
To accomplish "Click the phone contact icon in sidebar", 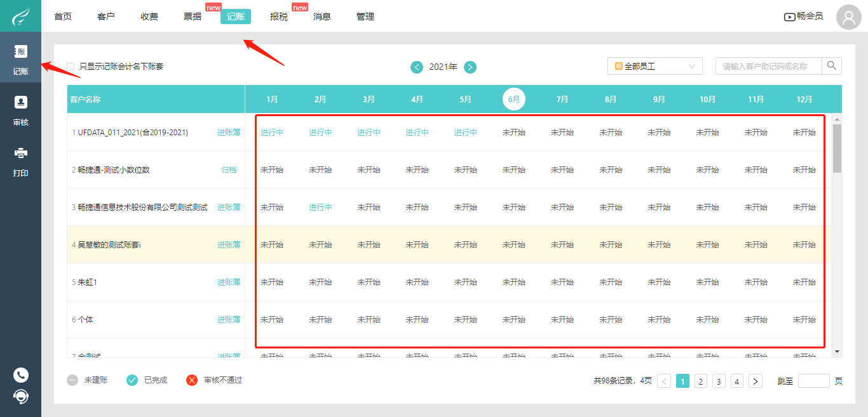I will pos(20,374).
